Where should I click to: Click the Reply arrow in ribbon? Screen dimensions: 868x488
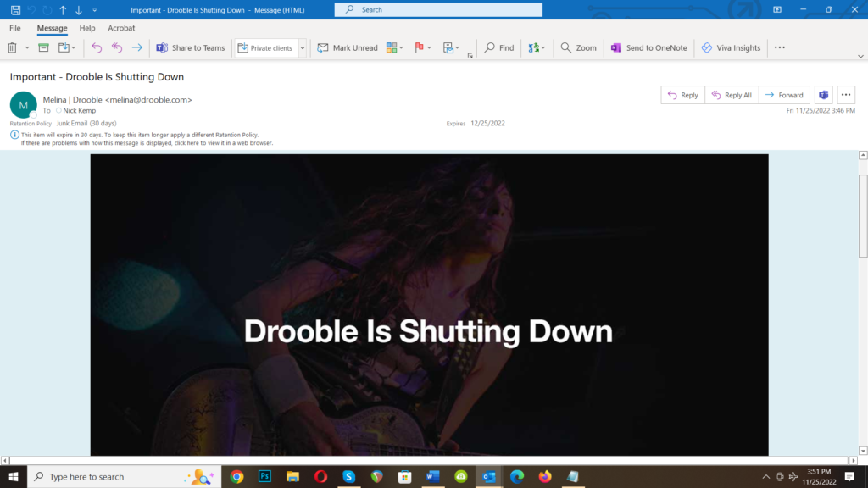[97, 47]
